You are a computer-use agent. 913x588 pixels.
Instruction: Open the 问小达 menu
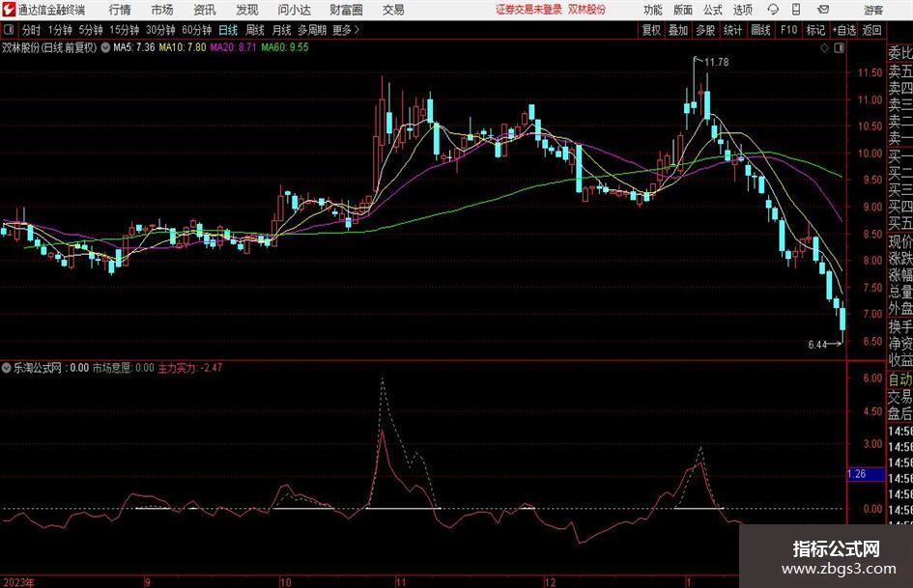click(x=295, y=10)
